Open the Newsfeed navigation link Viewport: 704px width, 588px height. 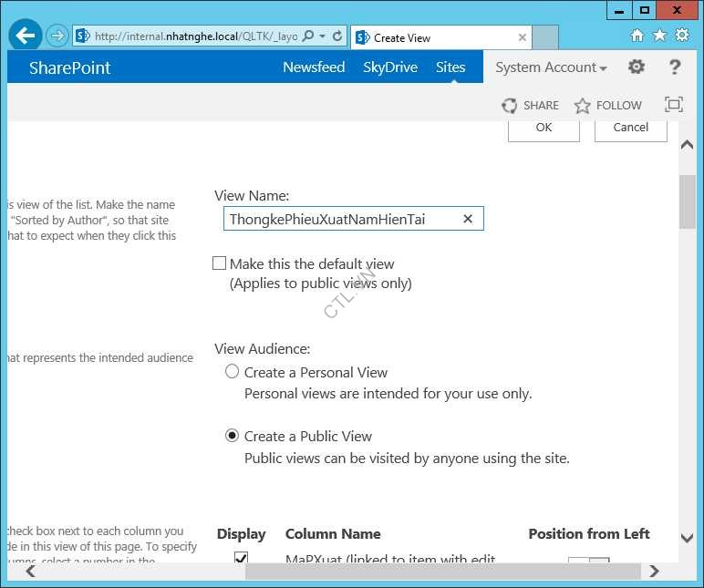(x=314, y=67)
